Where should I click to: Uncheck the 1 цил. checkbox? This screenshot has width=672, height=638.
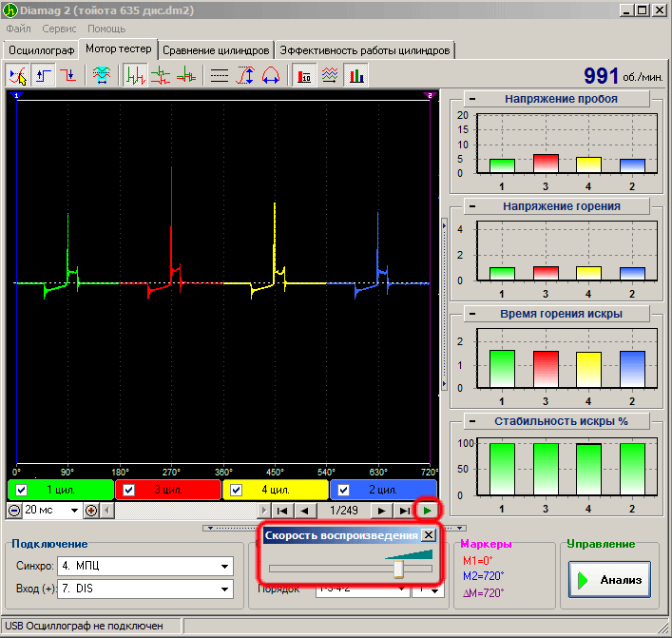coord(21,490)
